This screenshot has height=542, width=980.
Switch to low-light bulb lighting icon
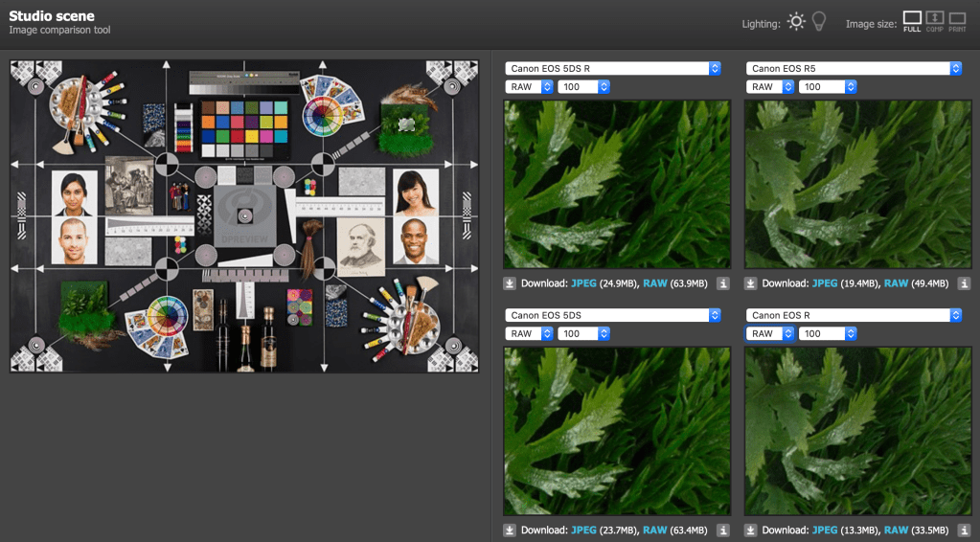click(819, 22)
